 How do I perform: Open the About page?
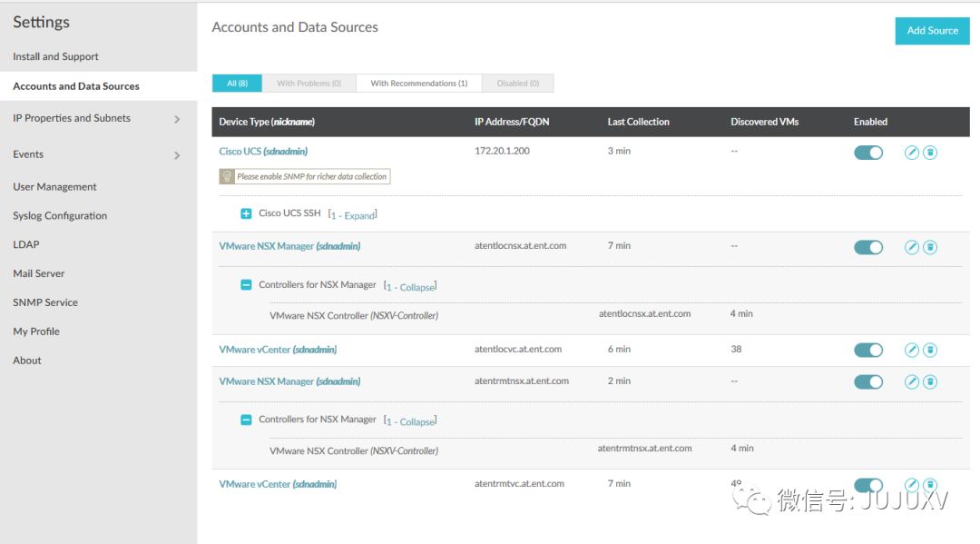point(27,361)
